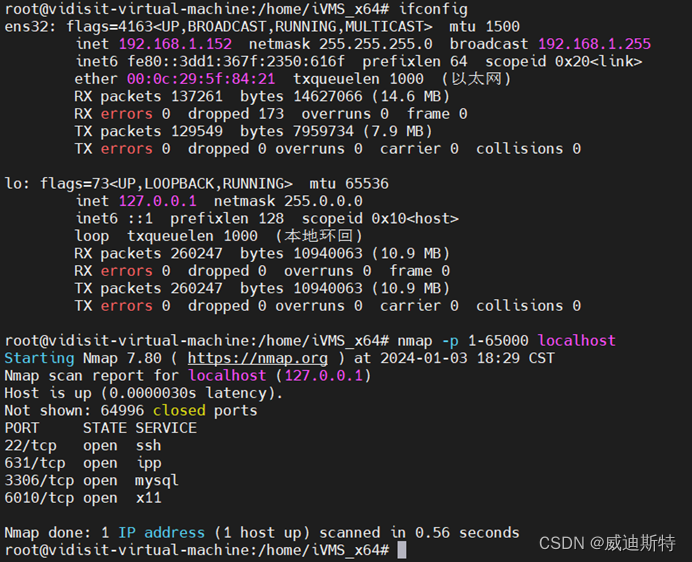Click the https://nmap.org link
Viewport: 692px width, 562px height.
pos(258,358)
